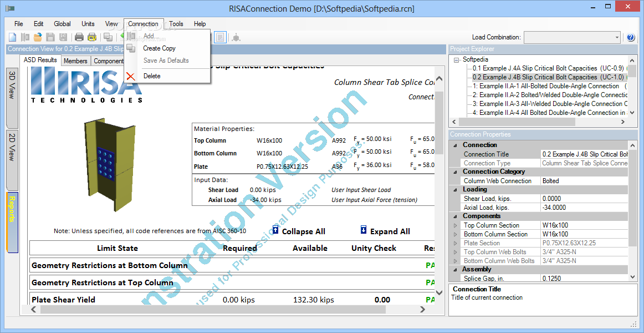
Task: Click the add connection toolbar icon
Action: tap(25, 37)
